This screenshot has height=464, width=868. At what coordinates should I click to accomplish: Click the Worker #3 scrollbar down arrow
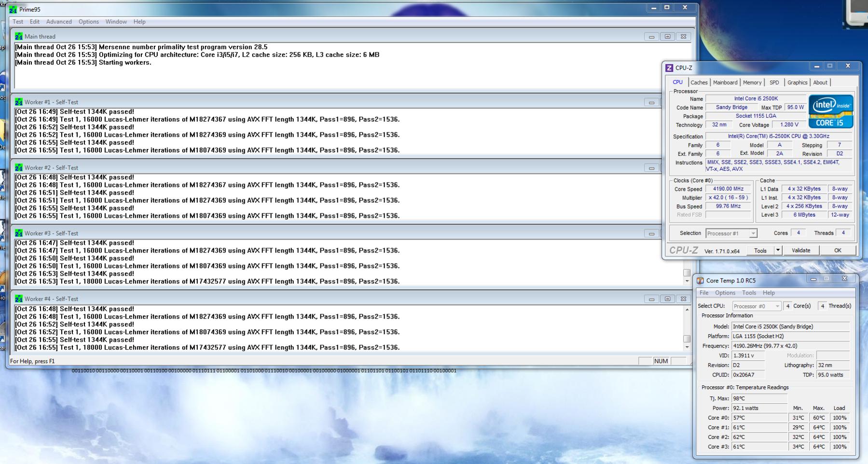[x=687, y=281]
